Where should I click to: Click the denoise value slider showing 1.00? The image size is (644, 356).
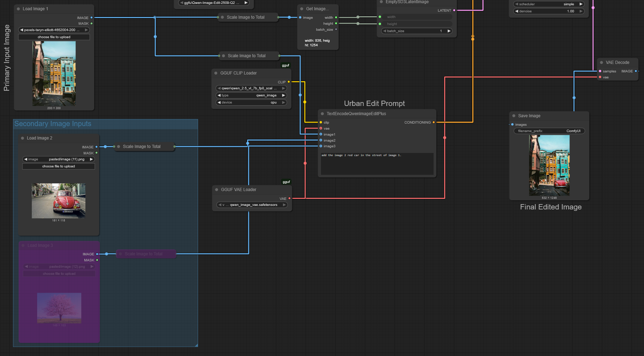[x=549, y=11]
